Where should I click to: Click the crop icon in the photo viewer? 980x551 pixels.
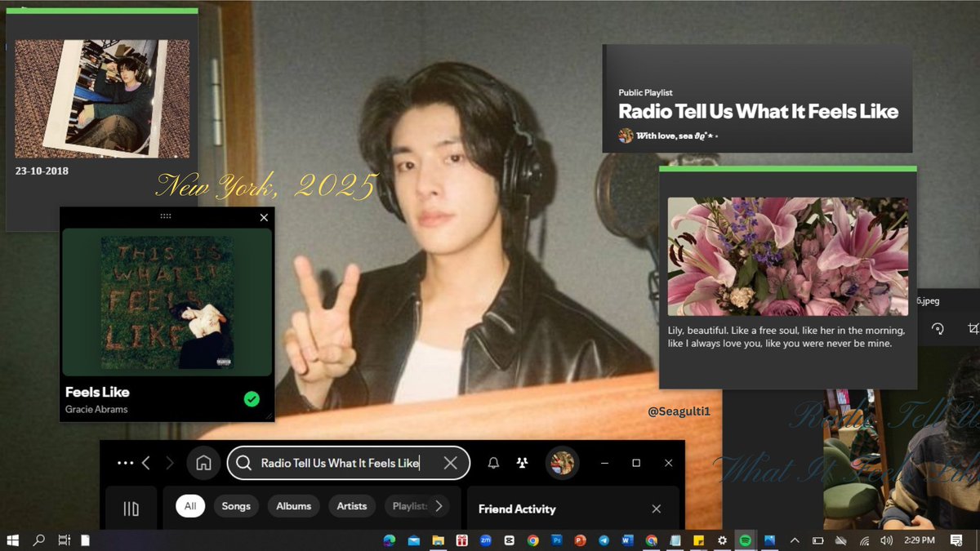click(973, 328)
